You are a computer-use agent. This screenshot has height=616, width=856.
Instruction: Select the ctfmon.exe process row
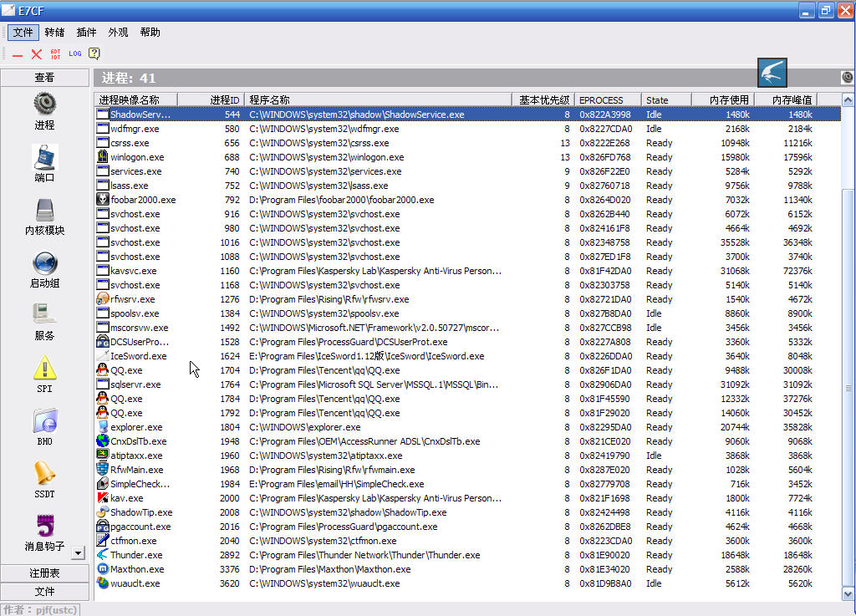(x=467, y=540)
